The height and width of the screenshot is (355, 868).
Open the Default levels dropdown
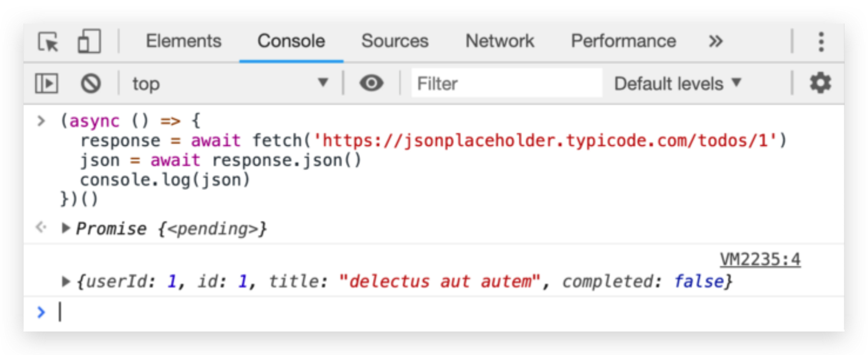point(678,83)
